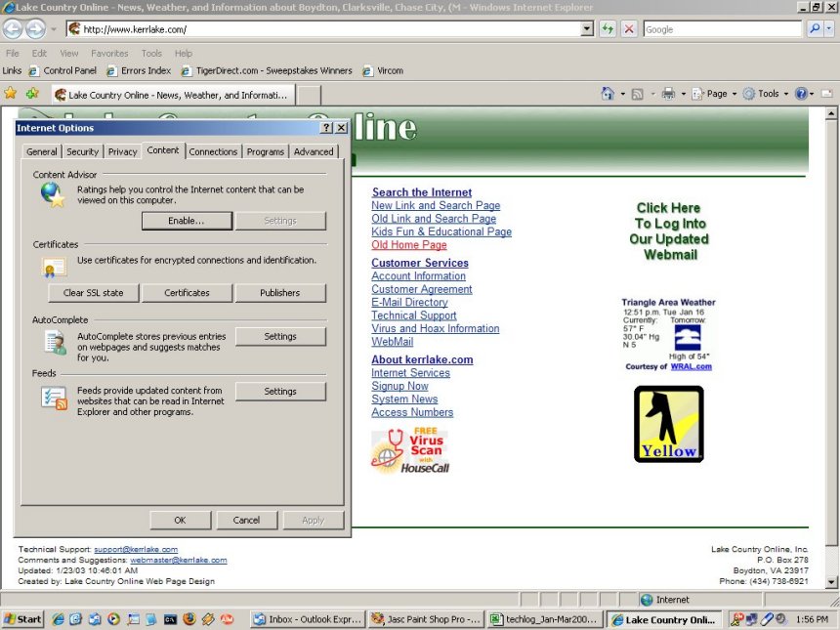Click the blue Help question mark icon

[801, 95]
